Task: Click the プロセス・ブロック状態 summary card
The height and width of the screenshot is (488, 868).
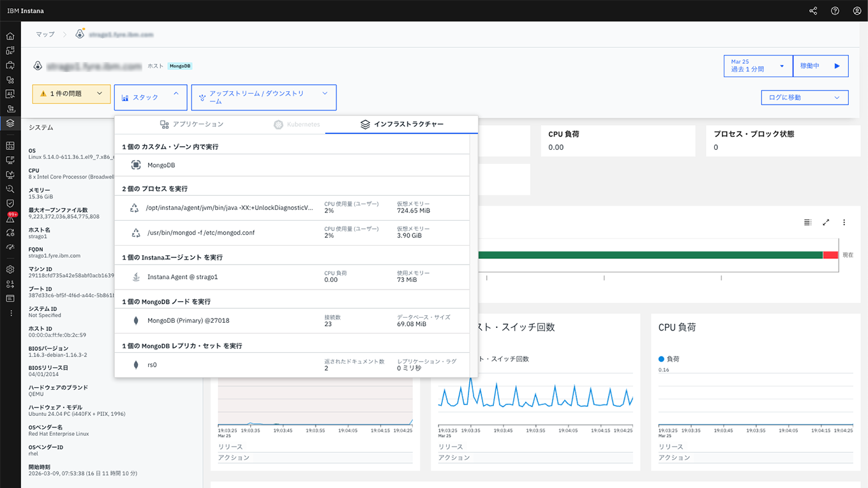Action: (782, 141)
